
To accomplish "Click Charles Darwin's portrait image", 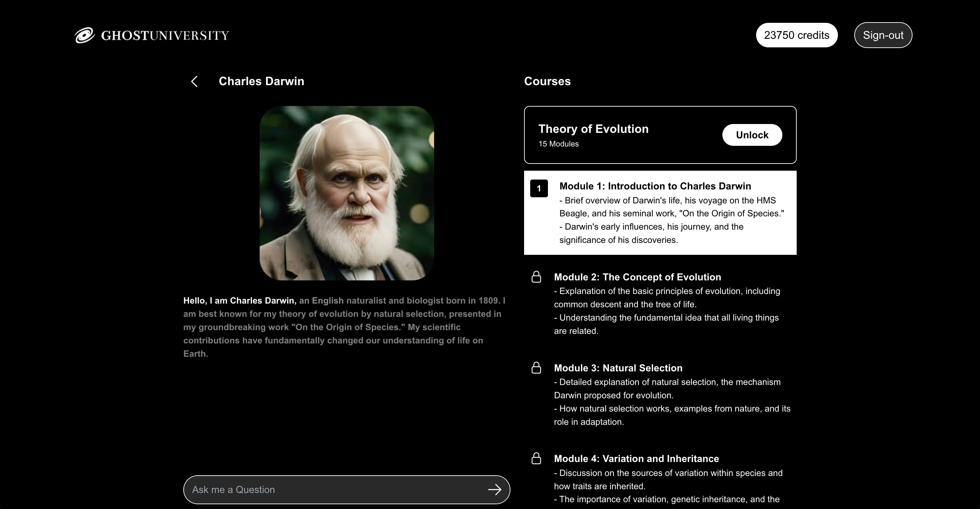I will [x=347, y=193].
